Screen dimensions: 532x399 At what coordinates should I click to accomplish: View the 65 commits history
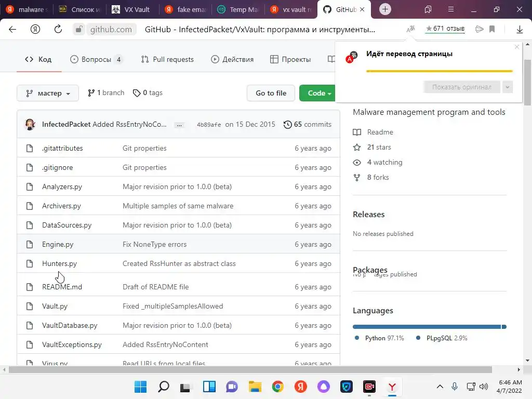308,125
